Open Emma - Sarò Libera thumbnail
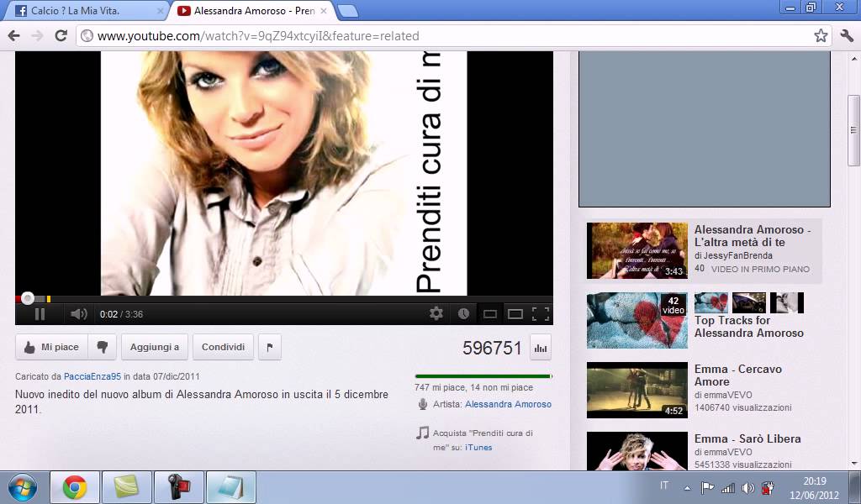Image resolution: width=861 pixels, height=504 pixels. [x=637, y=451]
